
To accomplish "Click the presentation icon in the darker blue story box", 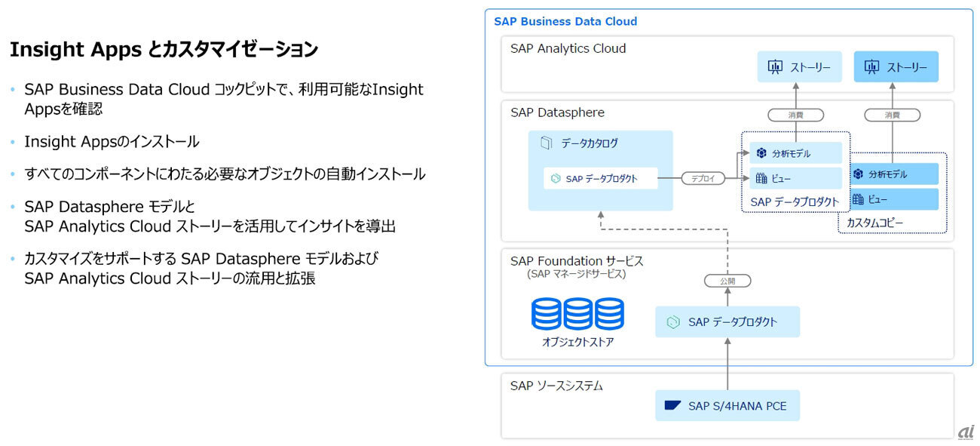I will (872, 67).
